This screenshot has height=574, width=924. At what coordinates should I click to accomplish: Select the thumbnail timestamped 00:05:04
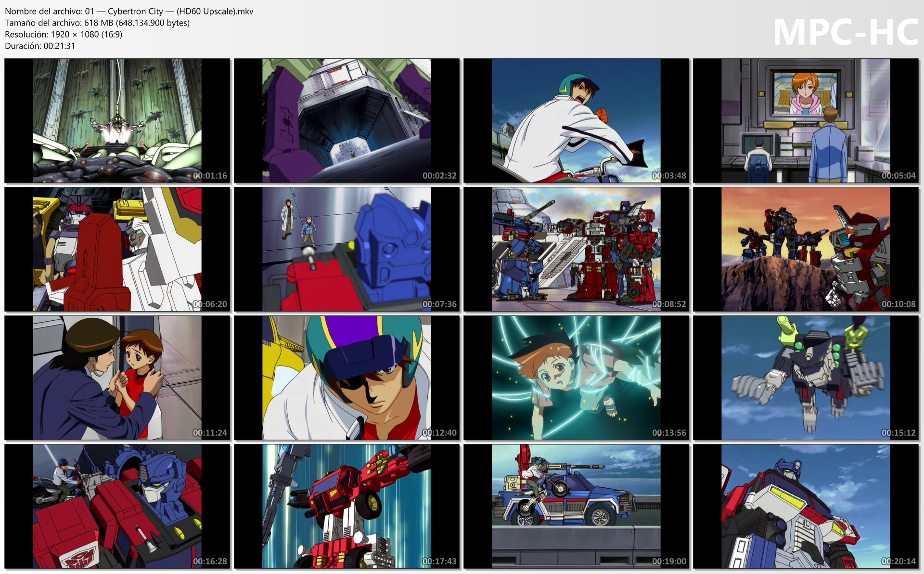tap(806, 120)
